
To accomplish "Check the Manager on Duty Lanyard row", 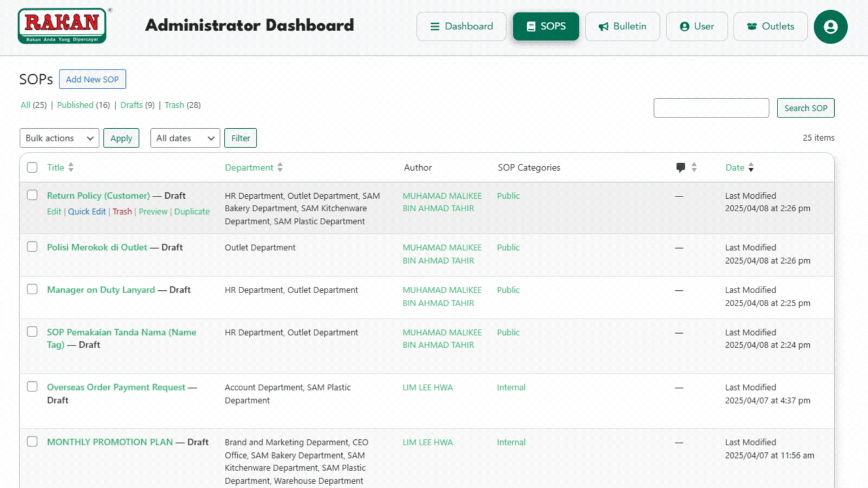I will pos(32,289).
